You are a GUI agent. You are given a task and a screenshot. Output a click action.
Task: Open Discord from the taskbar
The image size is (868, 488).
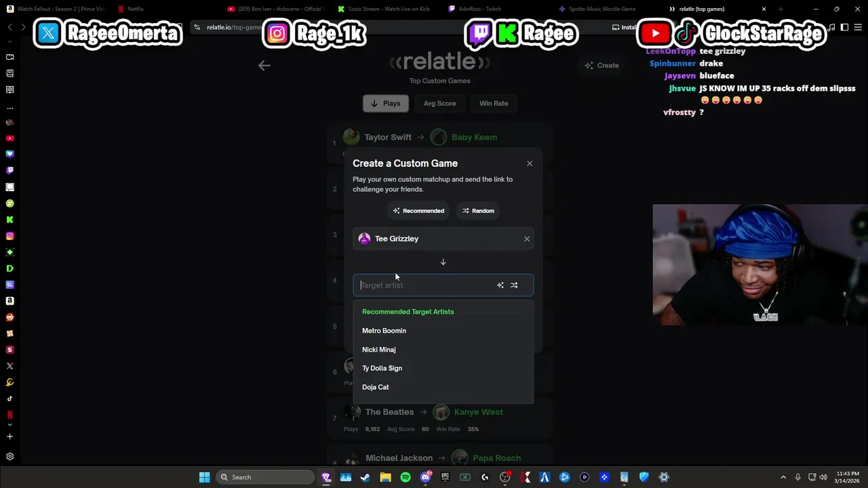pyautogui.click(x=425, y=477)
